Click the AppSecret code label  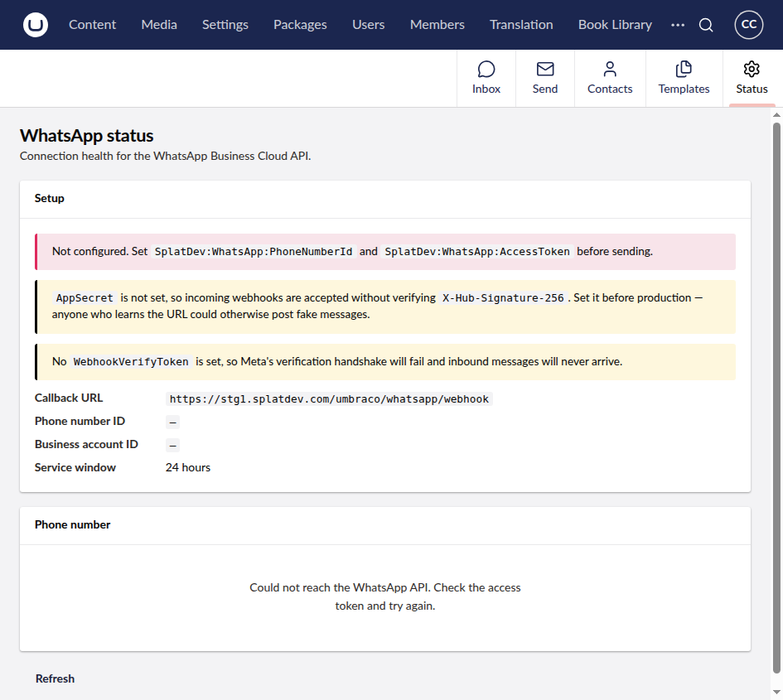(x=85, y=298)
